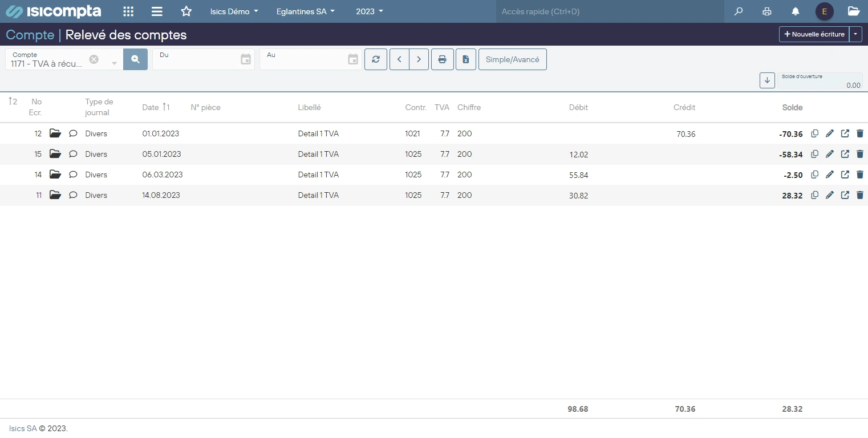The height and width of the screenshot is (438, 868).
Task: Delete entry with balance -2.50
Action: click(860, 175)
